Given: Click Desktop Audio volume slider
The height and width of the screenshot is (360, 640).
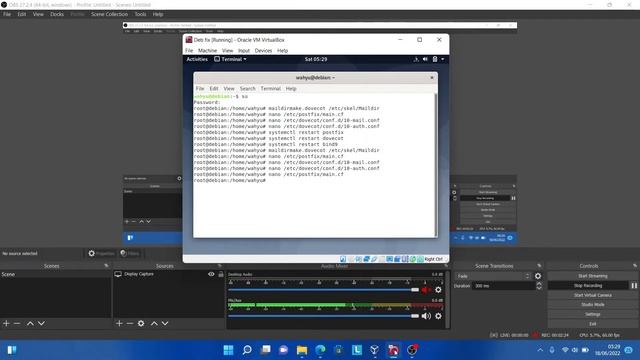Looking at the screenshot, I should tap(323, 290).
